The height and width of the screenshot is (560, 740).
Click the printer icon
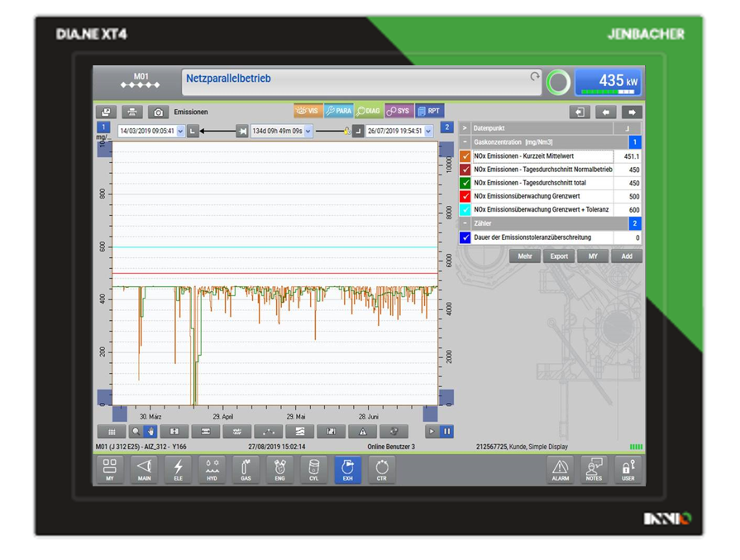click(x=131, y=112)
